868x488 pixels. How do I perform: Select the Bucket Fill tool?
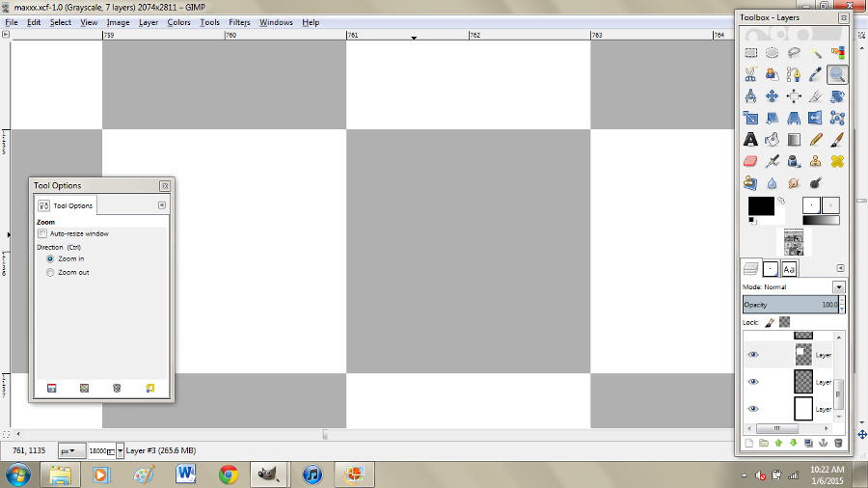tap(773, 140)
